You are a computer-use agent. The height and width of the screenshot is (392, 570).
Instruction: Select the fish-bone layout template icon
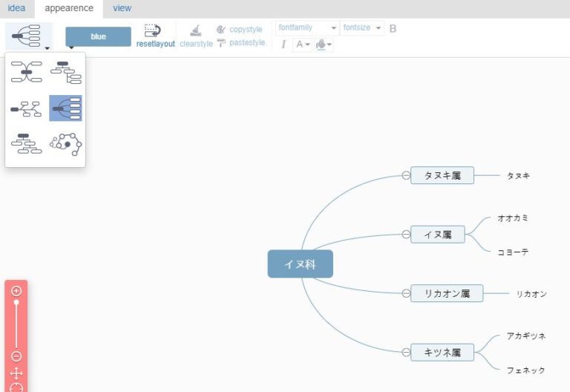point(26,108)
